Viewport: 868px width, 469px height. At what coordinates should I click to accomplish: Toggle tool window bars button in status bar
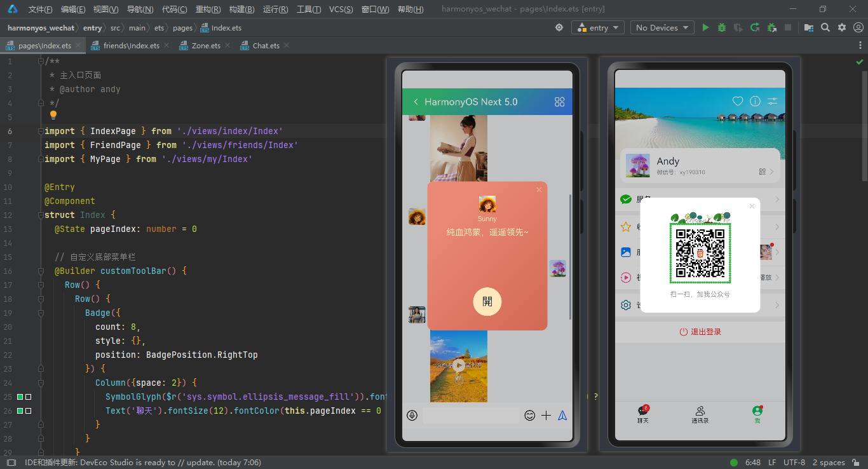coord(11,463)
